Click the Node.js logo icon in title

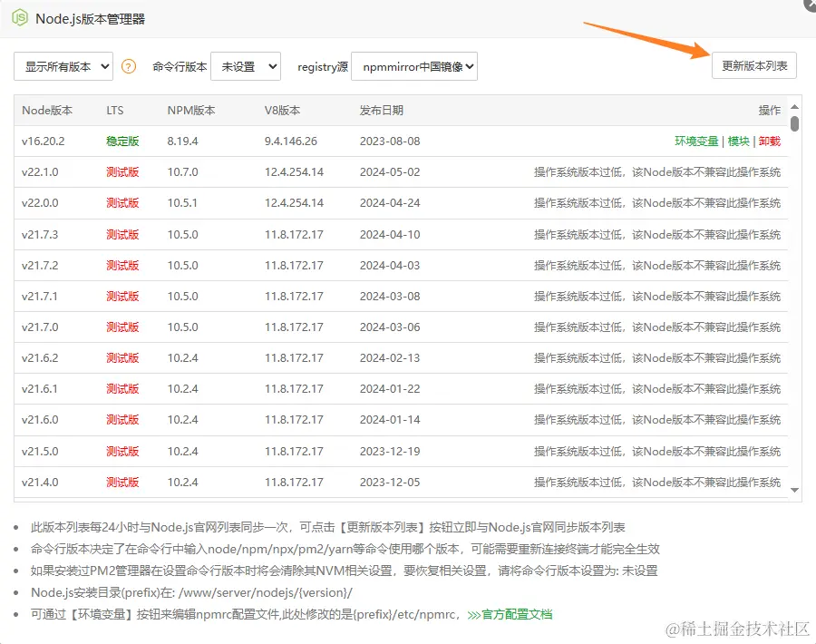click(x=20, y=18)
